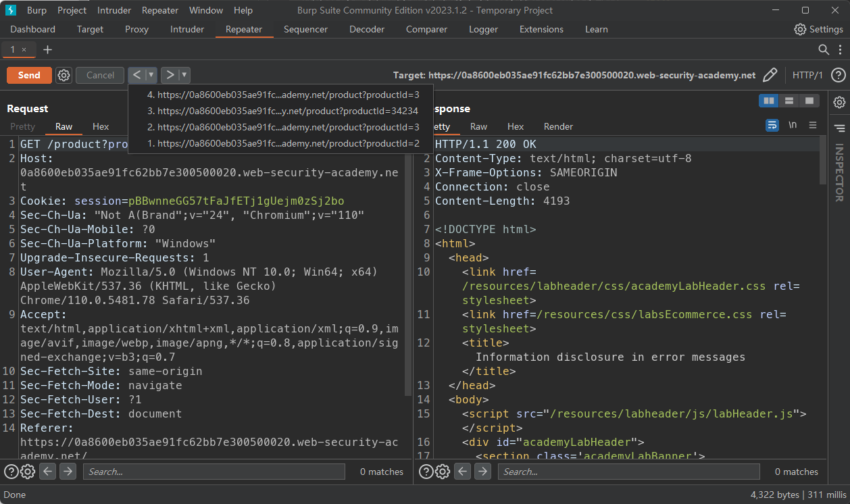The image size is (850, 504).
Task: Switch to the Learn tab
Action: pos(596,30)
